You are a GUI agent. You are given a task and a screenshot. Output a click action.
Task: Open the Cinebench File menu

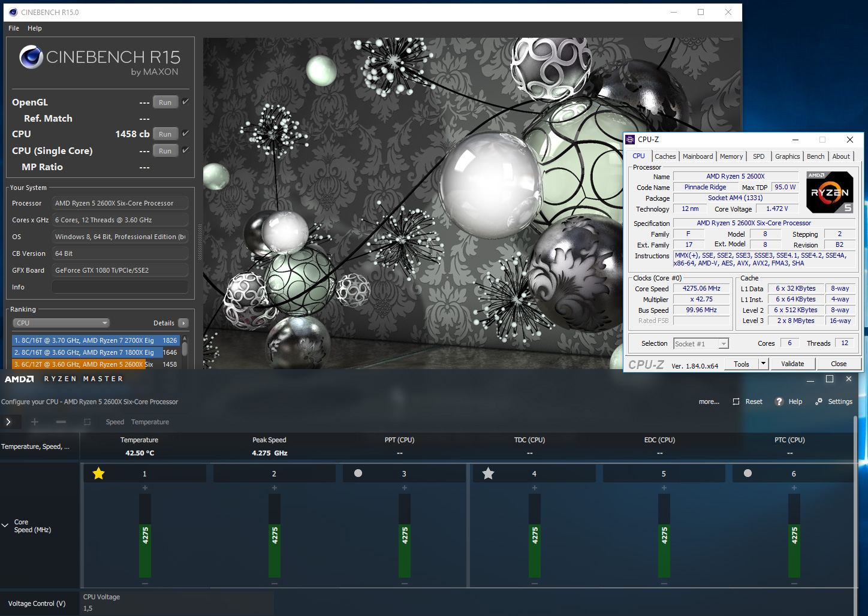click(14, 28)
